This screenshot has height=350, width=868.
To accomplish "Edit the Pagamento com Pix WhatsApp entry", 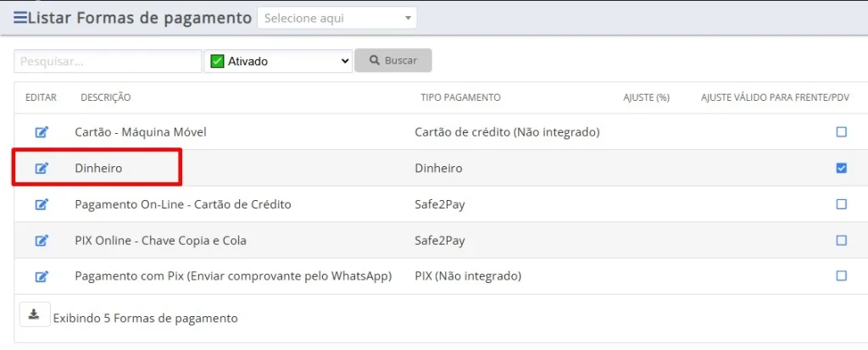I will click(42, 275).
